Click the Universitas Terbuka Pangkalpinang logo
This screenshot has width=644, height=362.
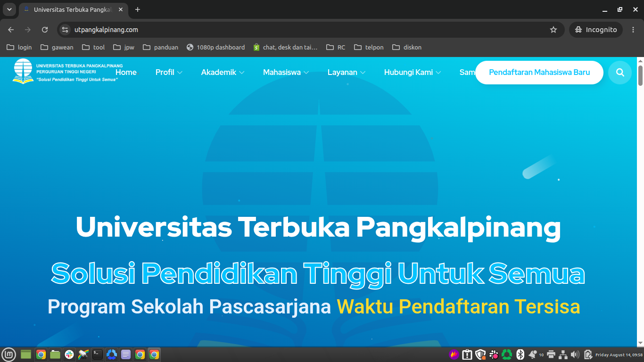[x=67, y=72]
